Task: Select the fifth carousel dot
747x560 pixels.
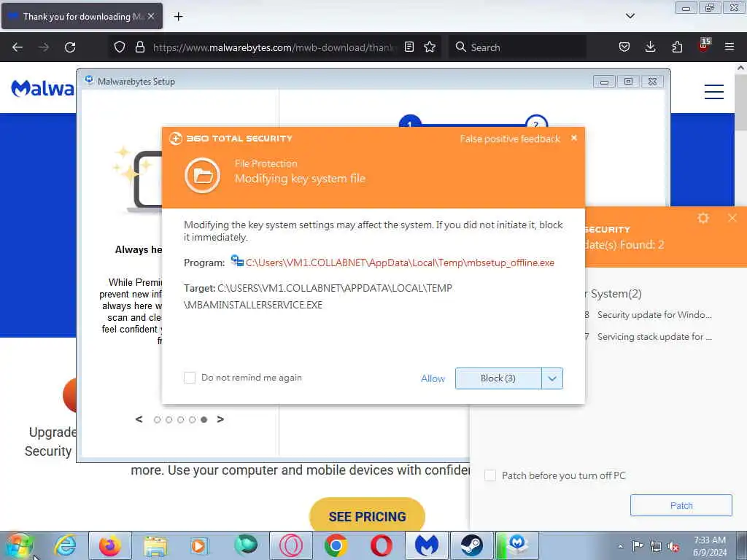Action: point(204,419)
